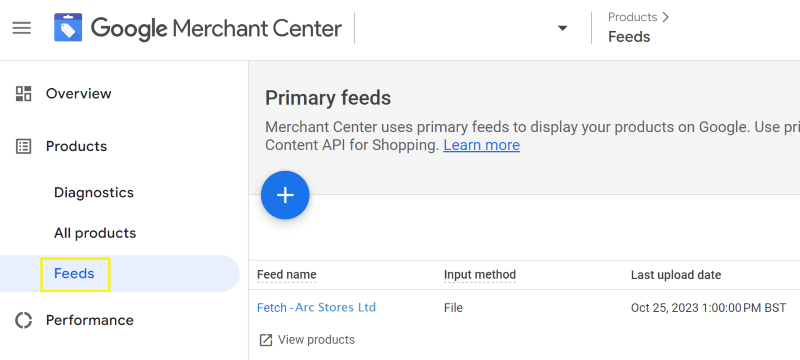The image size is (800, 360).
Task: Select Feeds in the sidebar
Action: pyautogui.click(x=74, y=274)
